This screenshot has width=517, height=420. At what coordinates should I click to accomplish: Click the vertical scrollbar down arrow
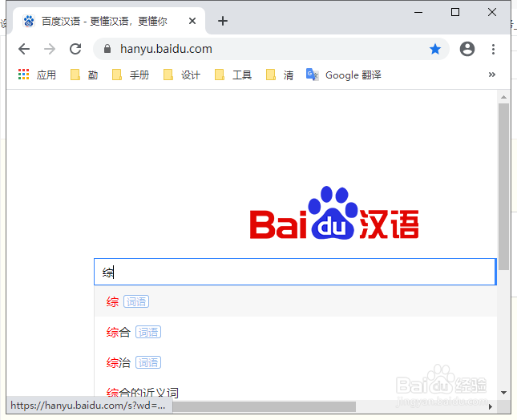coord(503,392)
